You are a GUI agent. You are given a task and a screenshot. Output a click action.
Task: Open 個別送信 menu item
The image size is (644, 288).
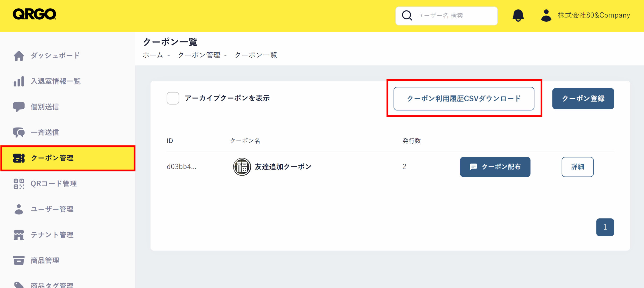click(45, 107)
